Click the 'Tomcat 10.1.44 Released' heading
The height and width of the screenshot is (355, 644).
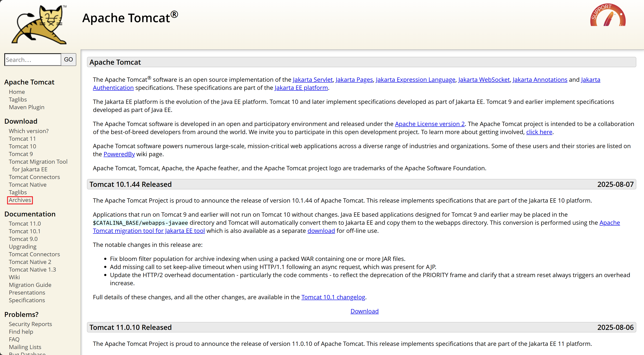(x=130, y=185)
